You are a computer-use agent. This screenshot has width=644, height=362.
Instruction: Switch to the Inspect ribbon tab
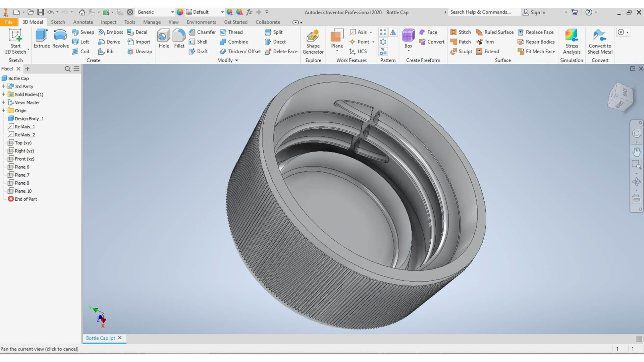(108, 22)
